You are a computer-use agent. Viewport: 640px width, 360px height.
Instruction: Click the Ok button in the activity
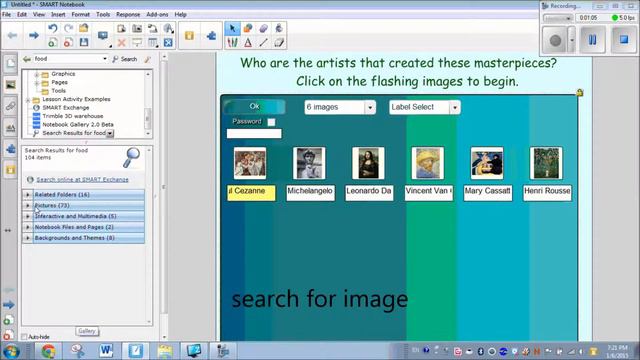point(254,107)
